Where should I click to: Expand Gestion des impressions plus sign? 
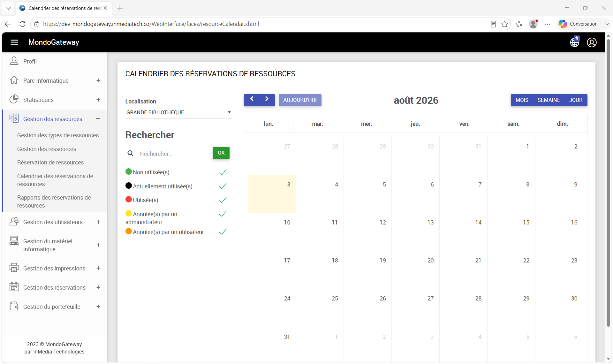(98, 268)
